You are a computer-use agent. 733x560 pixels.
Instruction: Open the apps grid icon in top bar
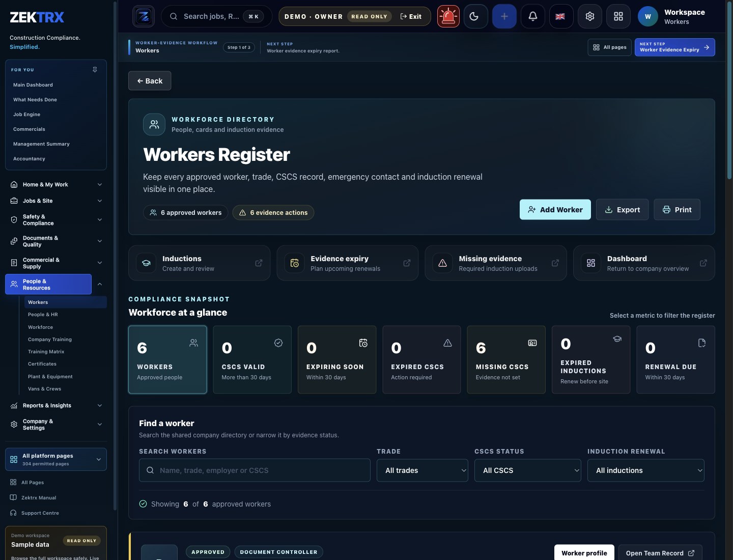618,16
